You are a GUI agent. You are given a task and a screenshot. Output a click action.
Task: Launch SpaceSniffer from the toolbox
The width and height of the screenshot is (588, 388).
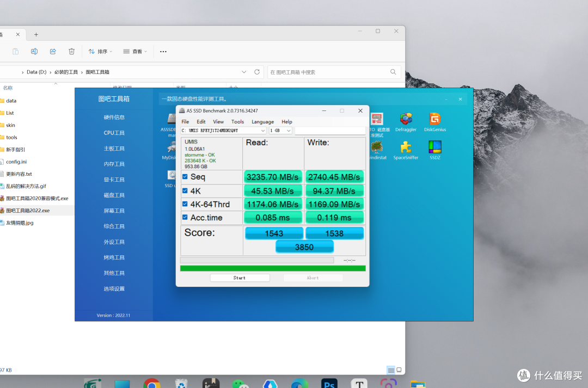point(406,147)
